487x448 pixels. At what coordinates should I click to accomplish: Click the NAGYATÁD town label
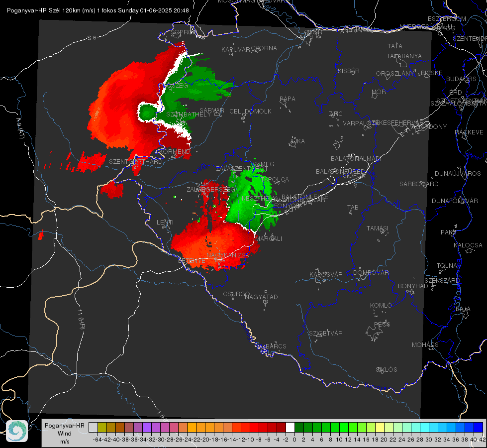click(x=261, y=297)
